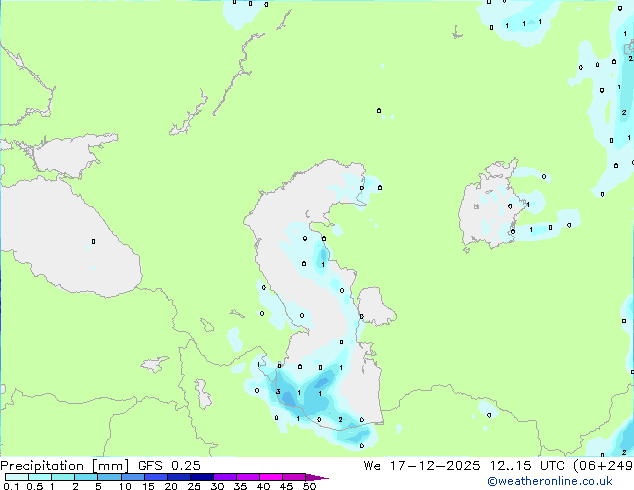Click the 1 to 2 mm legend swatch

(x=63, y=477)
